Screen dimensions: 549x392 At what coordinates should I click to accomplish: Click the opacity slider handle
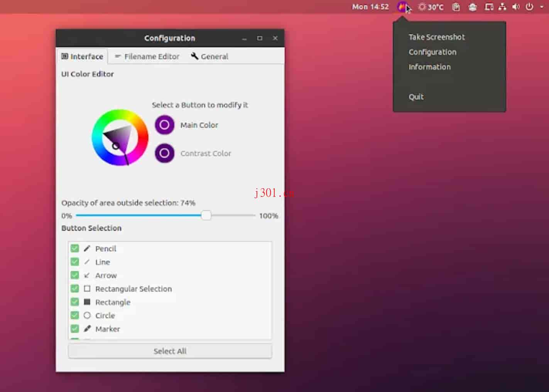[x=206, y=215]
